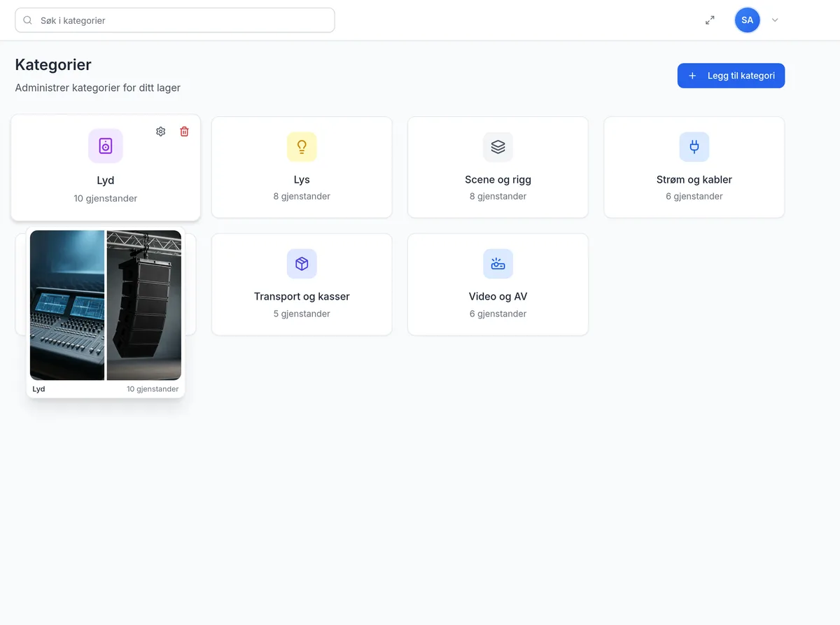The height and width of the screenshot is (625, 840).
Task: Click the Transport og kasser card title
Action: pyautogui.click(x=302, y=296)
